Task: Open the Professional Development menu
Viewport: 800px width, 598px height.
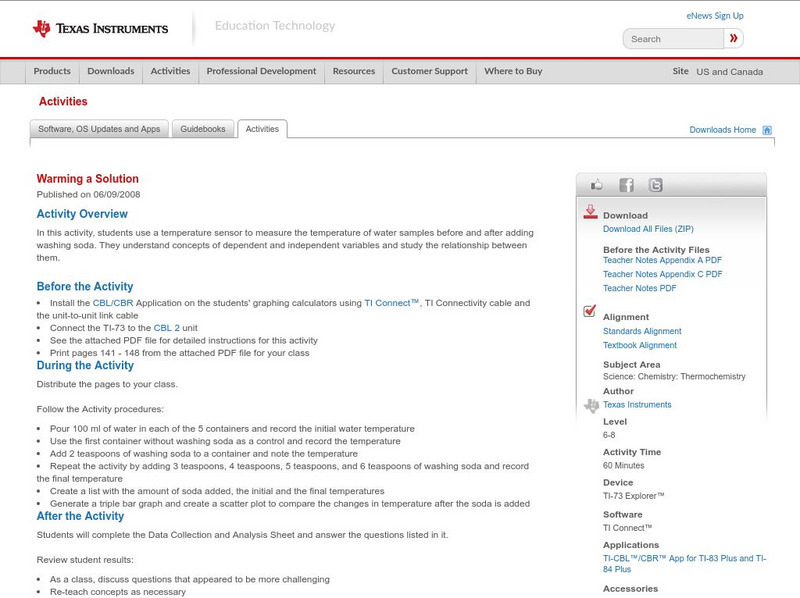Action: tap(261, 71)
